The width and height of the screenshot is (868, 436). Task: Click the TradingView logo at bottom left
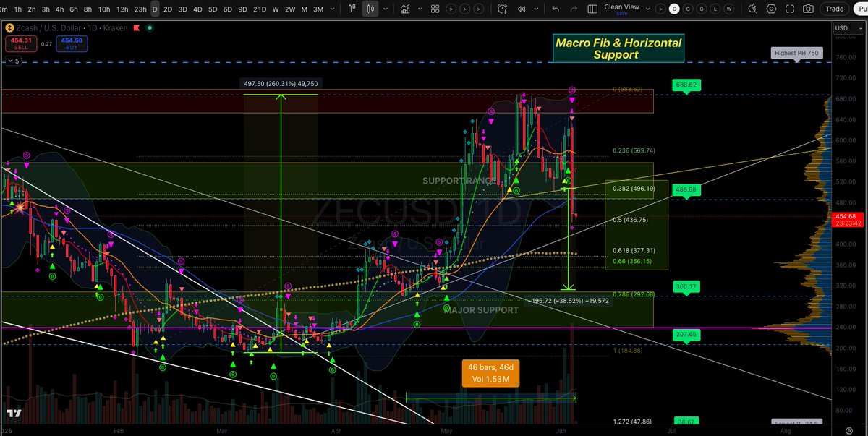pos(13,414)
